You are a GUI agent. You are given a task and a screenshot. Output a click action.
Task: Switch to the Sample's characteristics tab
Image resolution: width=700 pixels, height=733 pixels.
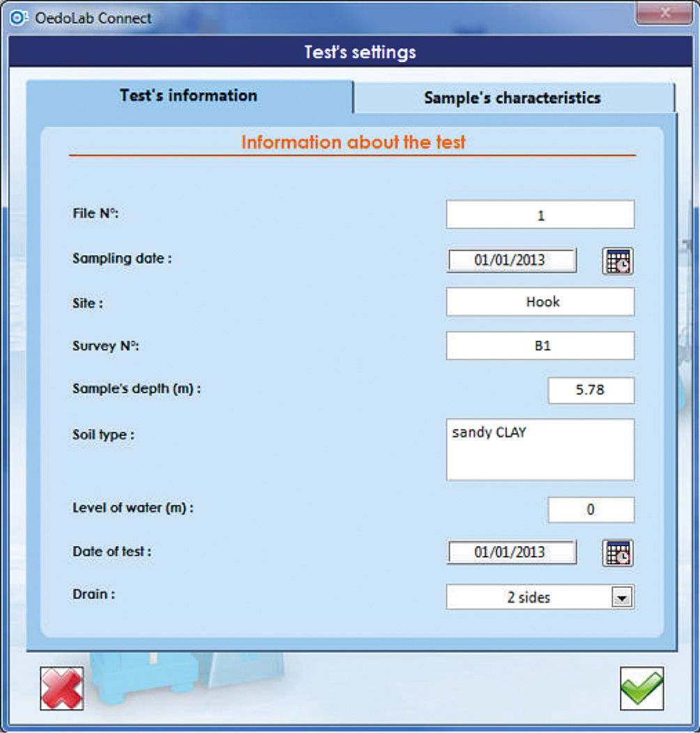[513, 98]
